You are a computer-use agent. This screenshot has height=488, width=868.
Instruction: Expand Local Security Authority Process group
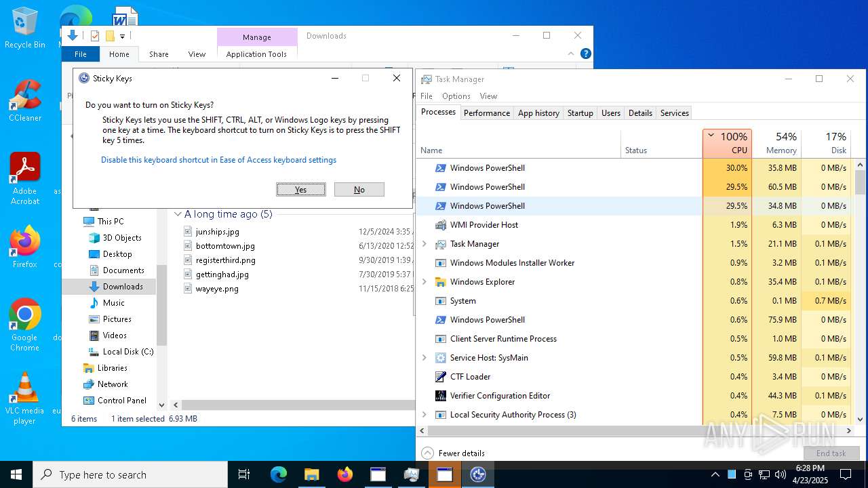coord(425,415)
